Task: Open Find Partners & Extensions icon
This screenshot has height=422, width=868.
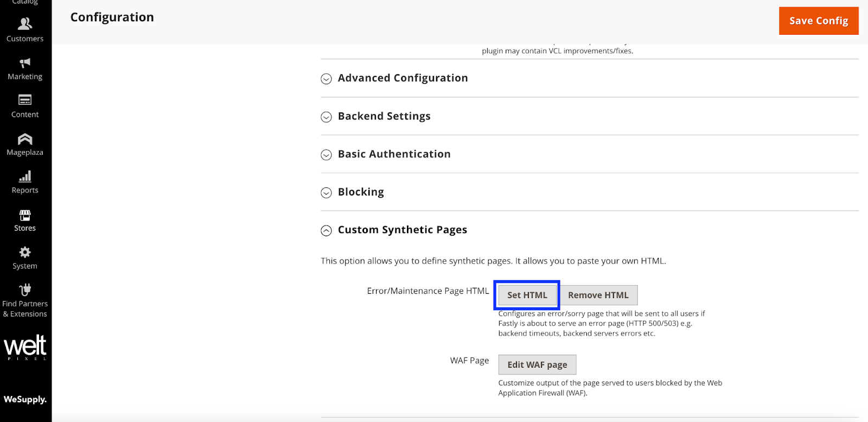Action: click(x=25, y=289)
